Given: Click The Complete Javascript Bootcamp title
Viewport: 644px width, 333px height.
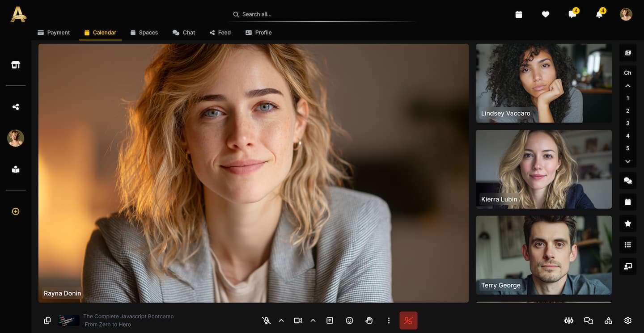Looking at the screenshot, I should point(128,316).
